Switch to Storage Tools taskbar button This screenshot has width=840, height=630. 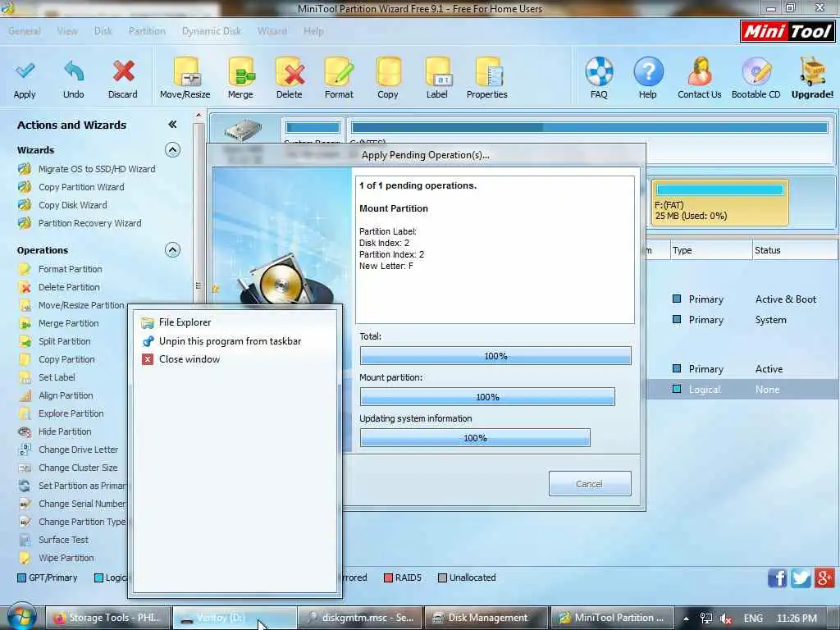[107, 618]
